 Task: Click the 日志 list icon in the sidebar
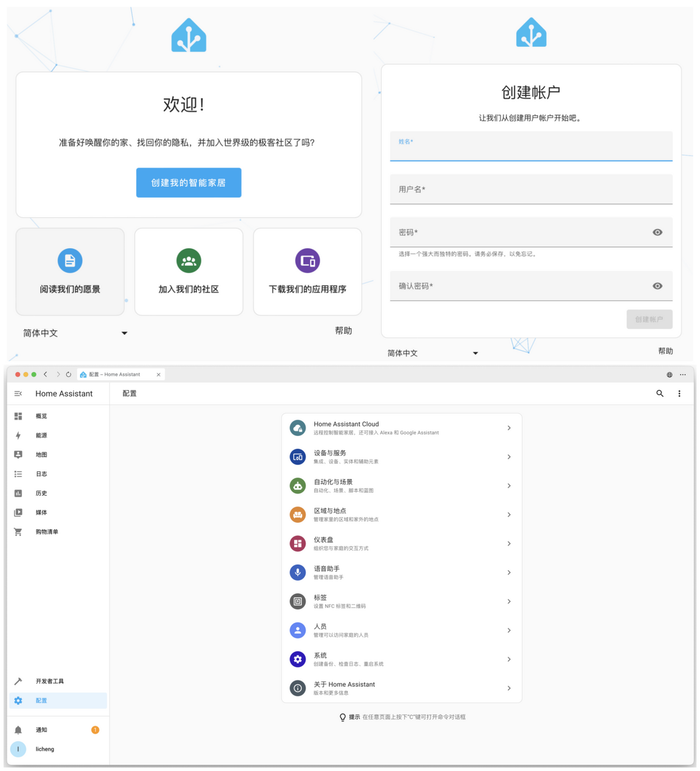(x=18, y=474)
